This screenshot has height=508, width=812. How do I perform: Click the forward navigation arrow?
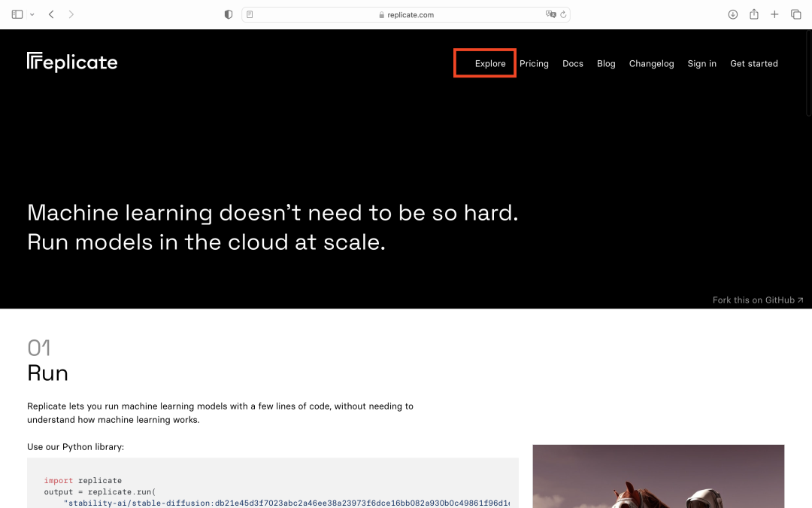coord(71,14)
